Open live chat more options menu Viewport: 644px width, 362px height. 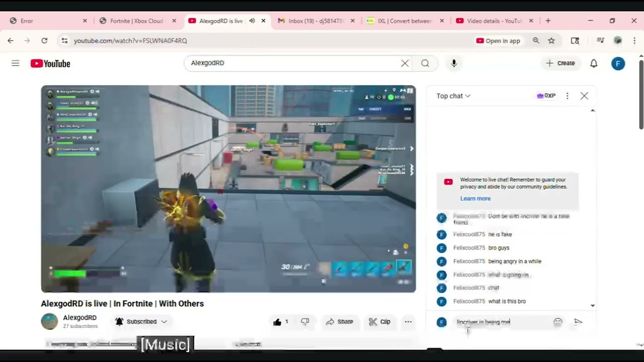pyautogui.click(x=567, y=96)
